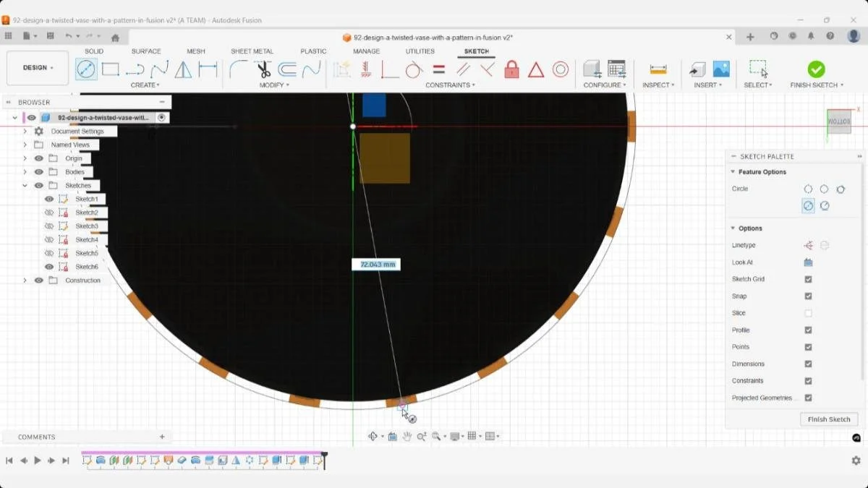Image resolution: width=868 pixels, height=488 pixels.
Task: Select the Concentric constraint icon
Action: click(x=561, y=69)
